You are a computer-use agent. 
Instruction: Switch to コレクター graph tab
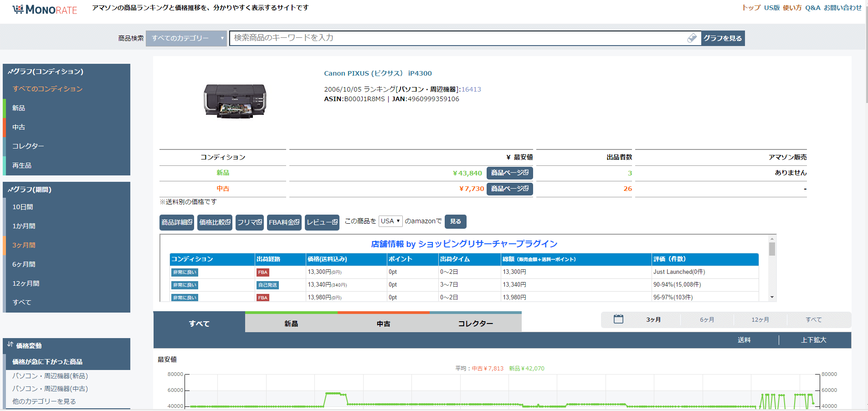pos(476,324)
